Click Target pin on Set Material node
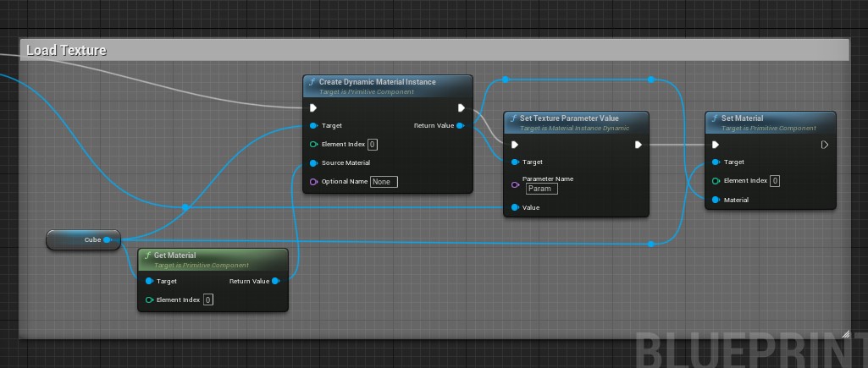The width and height of the screenshot is (868, 368). (x=716, y=162)
